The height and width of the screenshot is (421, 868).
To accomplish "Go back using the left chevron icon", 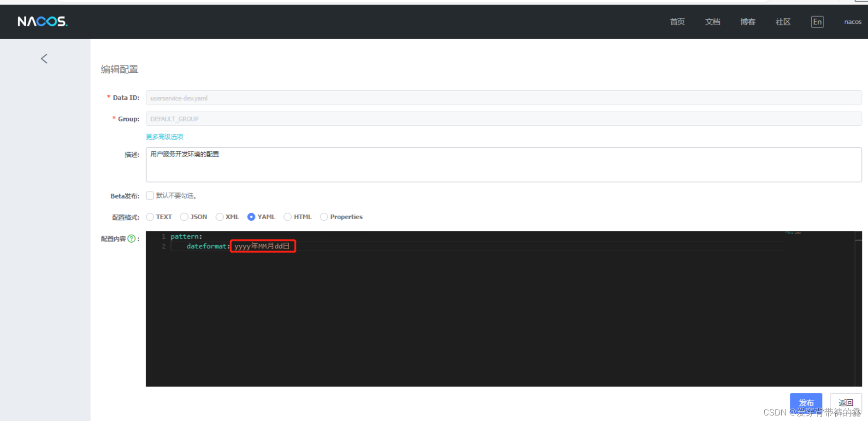I will [44, 58].
